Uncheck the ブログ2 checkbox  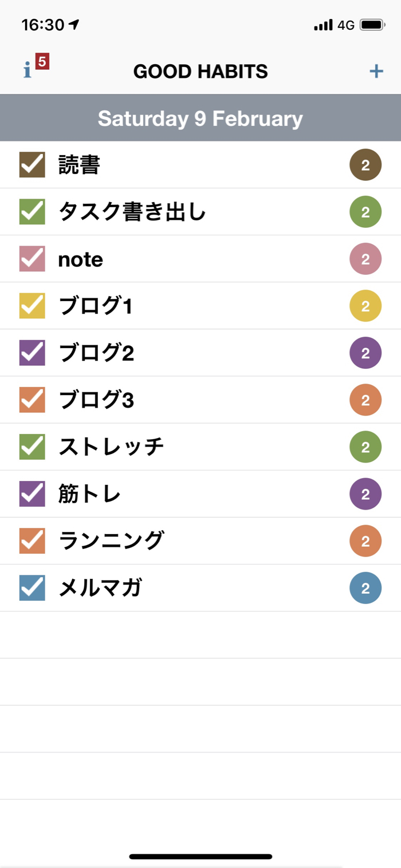pos(32,353)
